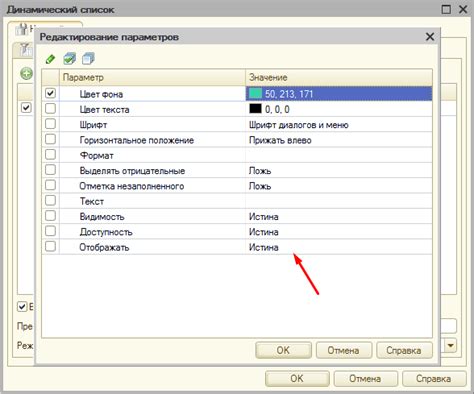
Task: Click OK in Динамический список window
Action: [x=297, y=379]
